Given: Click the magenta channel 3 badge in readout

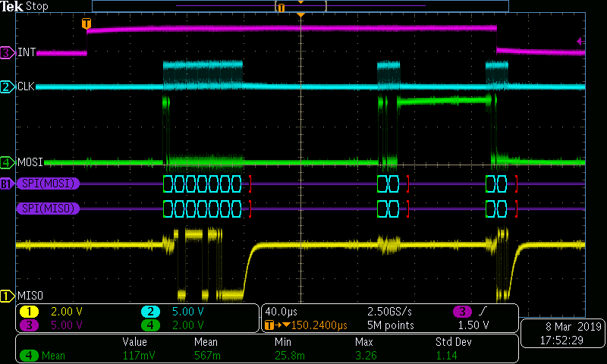Looking at the screenshot, I should [29, 325].
